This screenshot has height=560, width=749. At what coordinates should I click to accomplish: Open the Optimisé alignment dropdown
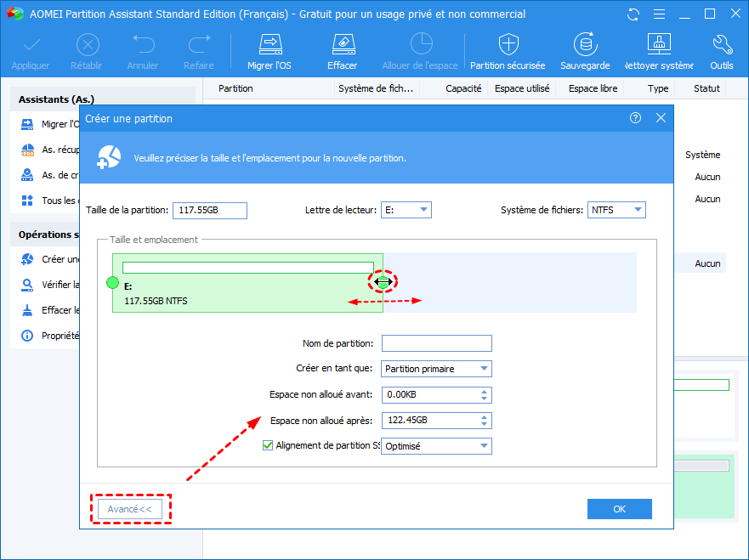[x=436, y=446]
